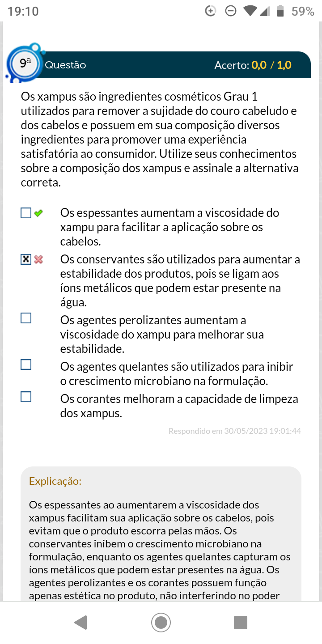Screen dimensions: 322x644
Task: Check the 'Os espessantes' answer checkbox
Action: click(26, 213)
